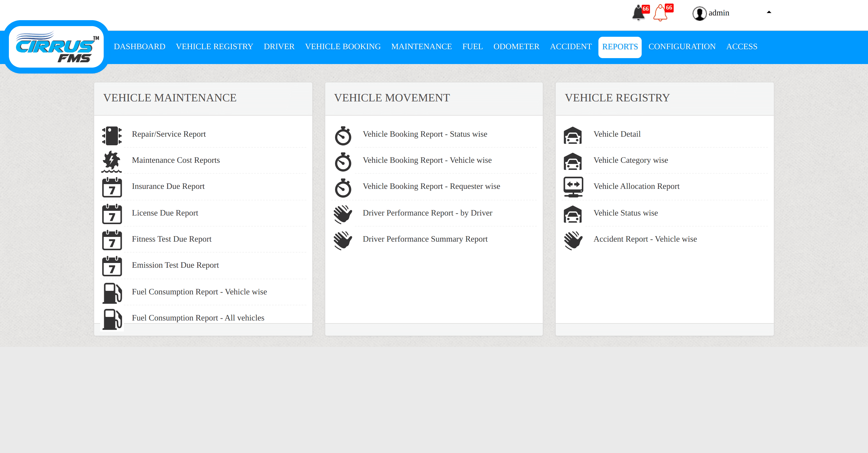Open Vehicle Booking Report - Requester wise

click(431, 186)
